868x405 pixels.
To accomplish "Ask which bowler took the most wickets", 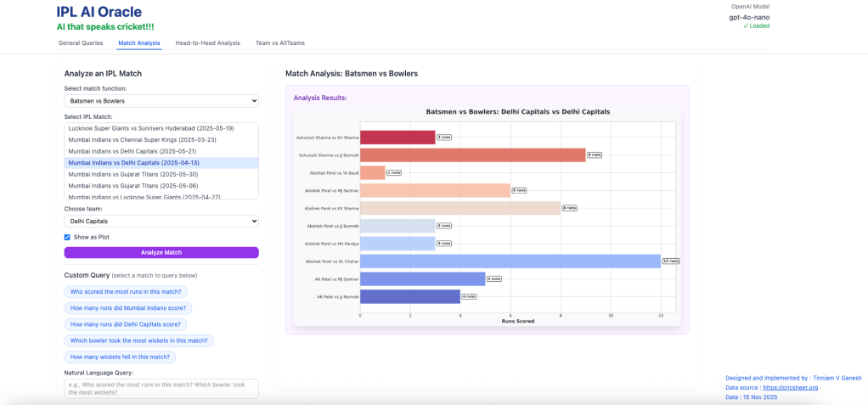I will [x=138, y=340].
